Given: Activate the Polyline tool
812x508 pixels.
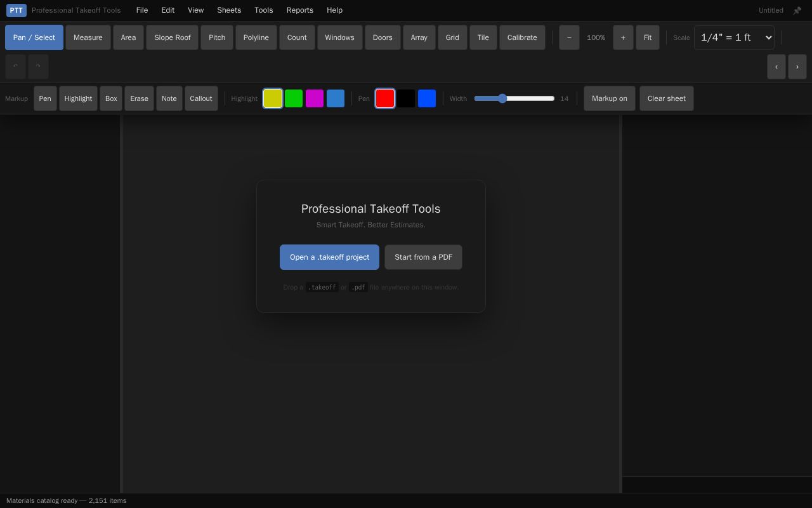Looking at the screenshot, I should tap(256, 37).
